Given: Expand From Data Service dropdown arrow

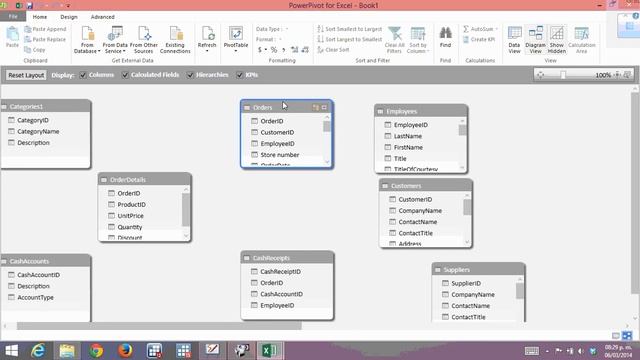Looking at the screenshot, I should 124,51.
